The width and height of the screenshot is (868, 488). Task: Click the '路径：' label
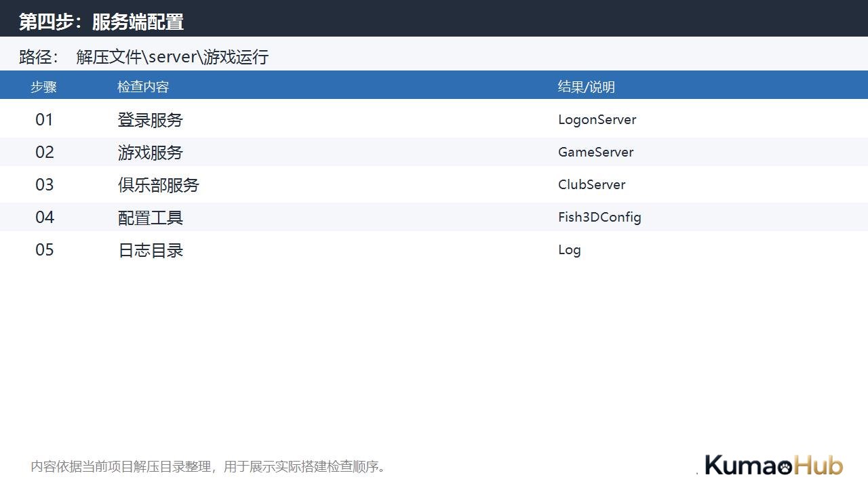pos(39,57)
